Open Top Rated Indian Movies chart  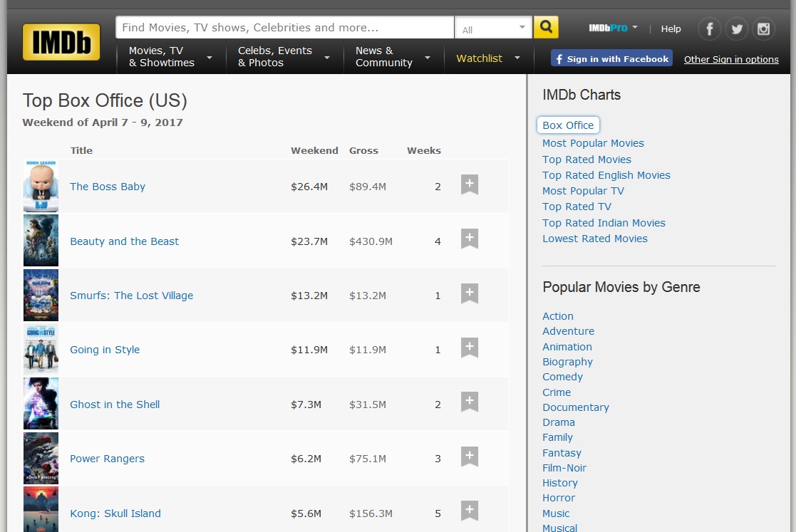pos(604,223)
